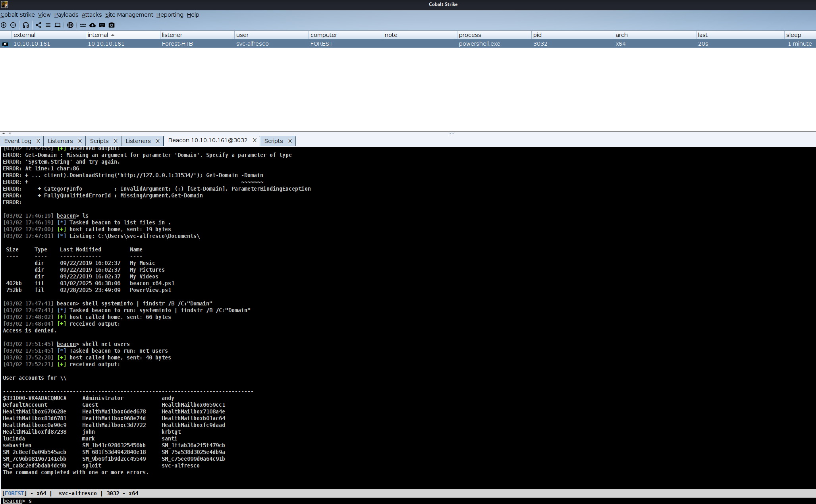Select the svc-alfresco beacon session row
Viewport: 816px width, 504px height.
[252, 44]
